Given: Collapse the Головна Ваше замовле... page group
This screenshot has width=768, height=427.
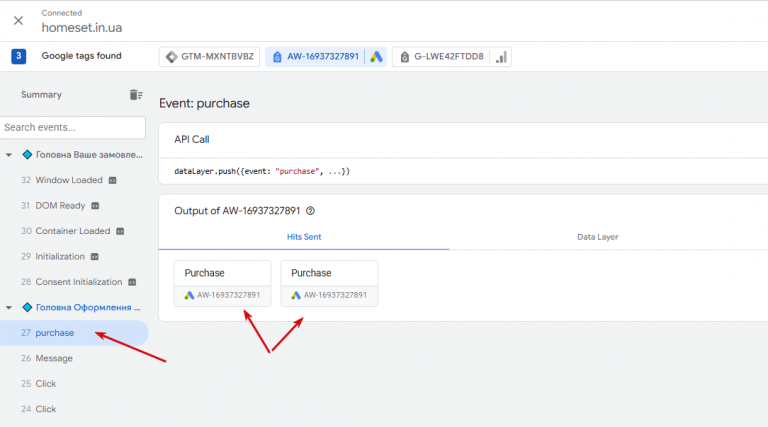Looking at the screenshot, I should [x=9, y=155].
